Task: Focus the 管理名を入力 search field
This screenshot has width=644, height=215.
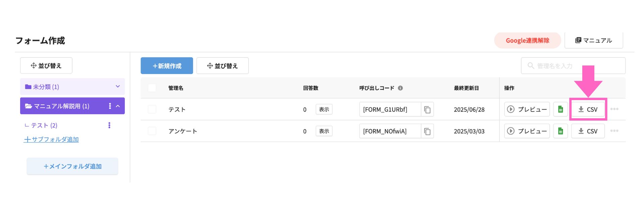Action: (x=573, y=66)
